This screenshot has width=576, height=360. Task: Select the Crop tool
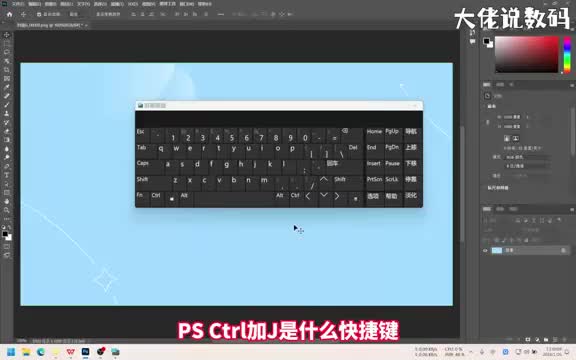(x=7, y=70)
